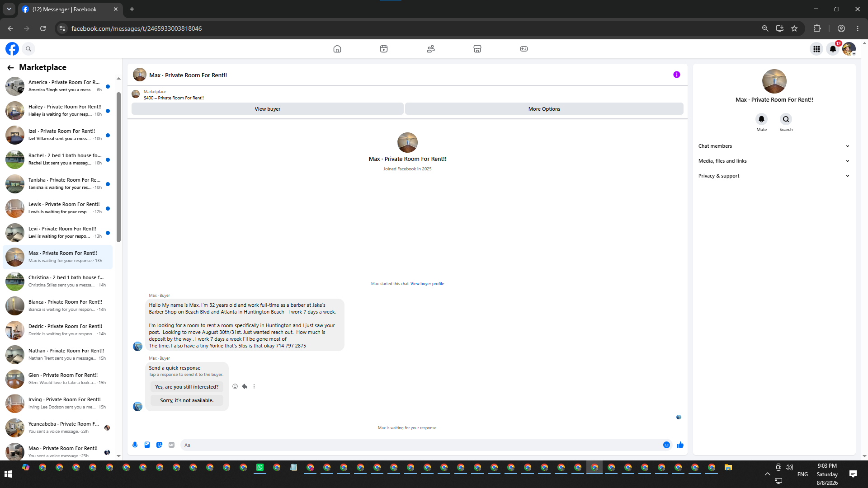Click the Facebook search magnifier icon
This screenshot has width=868, height=488.
[x=28, y=49]
